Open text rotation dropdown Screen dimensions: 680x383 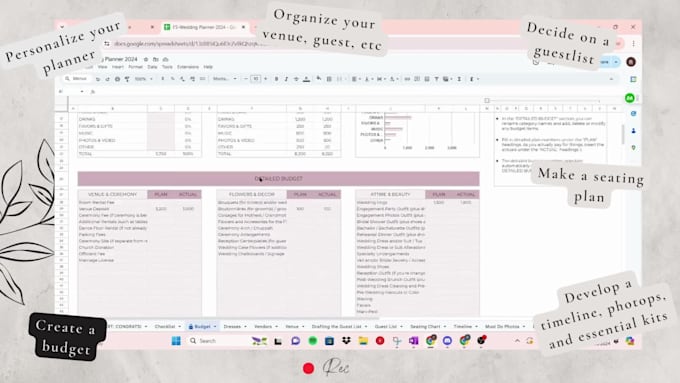click(x=393, y=79)
